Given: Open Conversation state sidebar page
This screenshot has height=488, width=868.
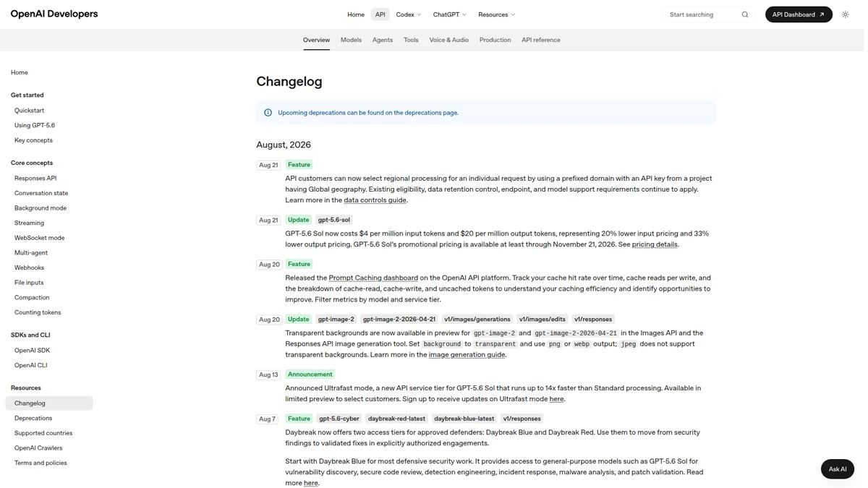Looking at the screenshot, I should 41,193.
